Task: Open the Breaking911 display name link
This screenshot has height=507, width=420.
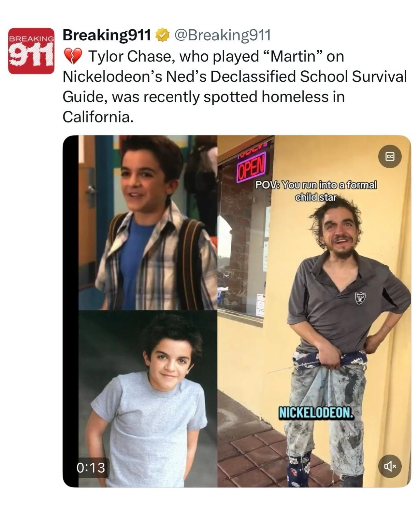Action: pyautogui.click(x=107, y=35)
